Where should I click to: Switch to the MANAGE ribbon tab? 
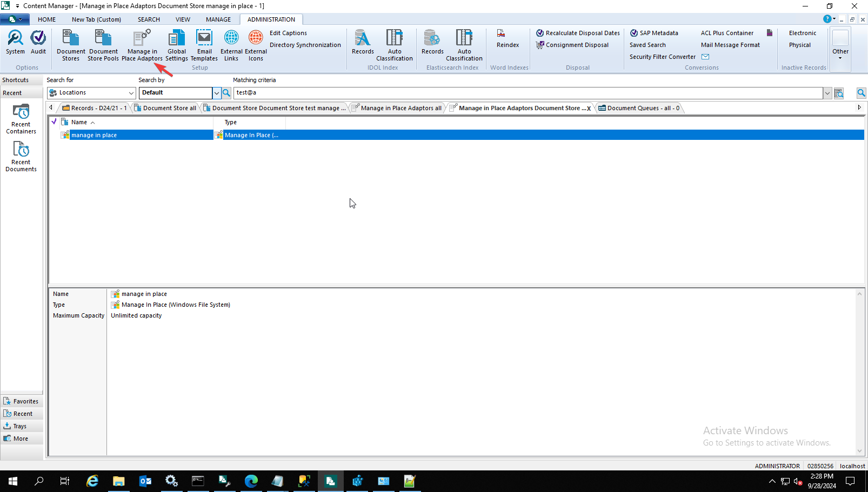[x=218, y=19]
